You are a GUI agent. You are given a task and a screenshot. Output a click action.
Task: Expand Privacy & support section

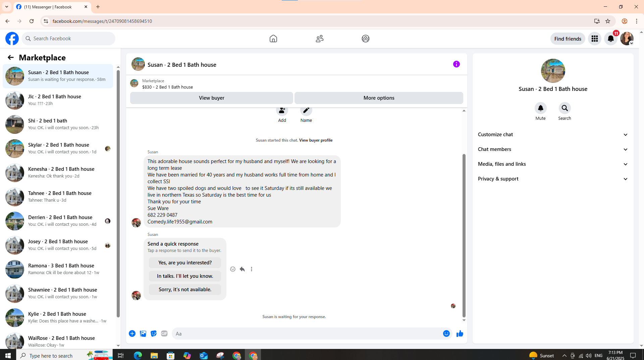point(553,179)
